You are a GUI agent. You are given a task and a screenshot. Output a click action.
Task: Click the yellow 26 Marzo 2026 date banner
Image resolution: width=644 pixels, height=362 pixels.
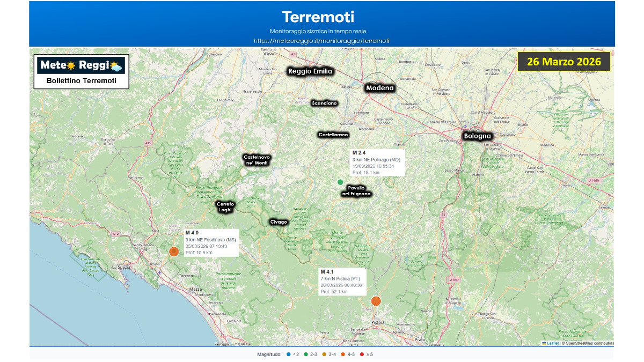tap(564, 62)
